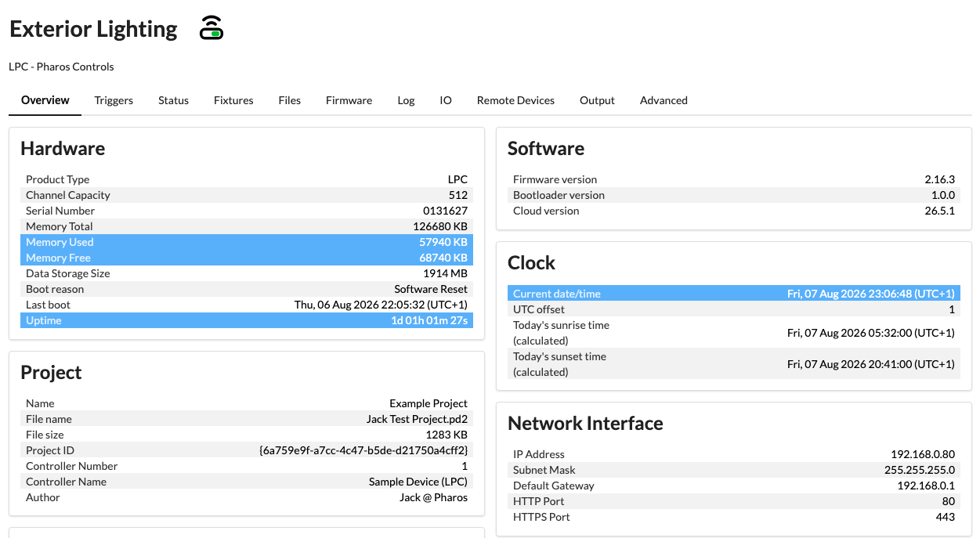Select Default Gateway 192.168.0.1
Image resolution: width=980 pixels, height=538 pixels.
pos(926,486)
